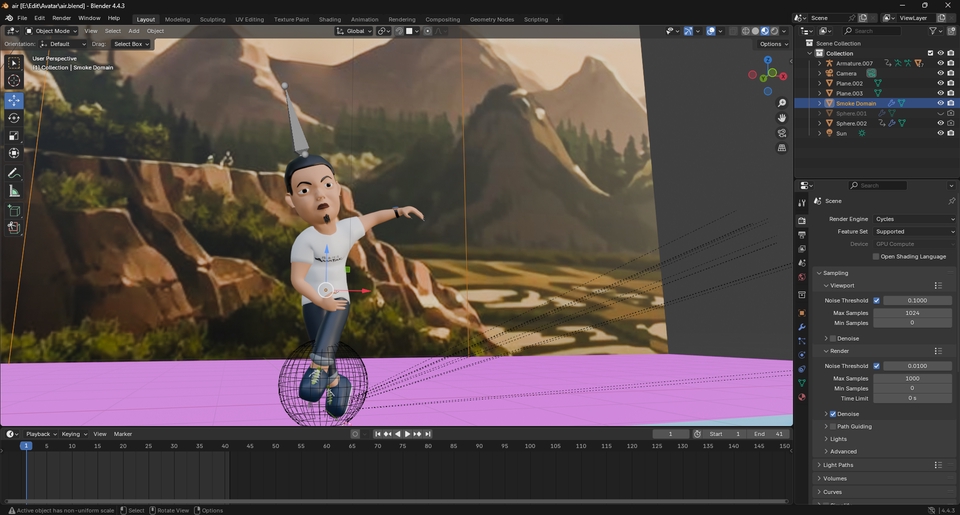Open the Render Engine Cycles dropdown
960x515 pixels.
pyautogui.click(x=914, y=219)
